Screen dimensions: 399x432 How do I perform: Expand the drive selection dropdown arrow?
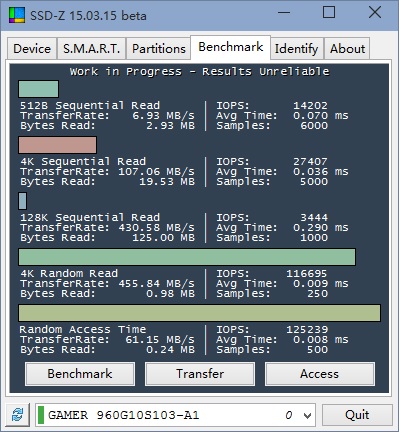[307, 415]
